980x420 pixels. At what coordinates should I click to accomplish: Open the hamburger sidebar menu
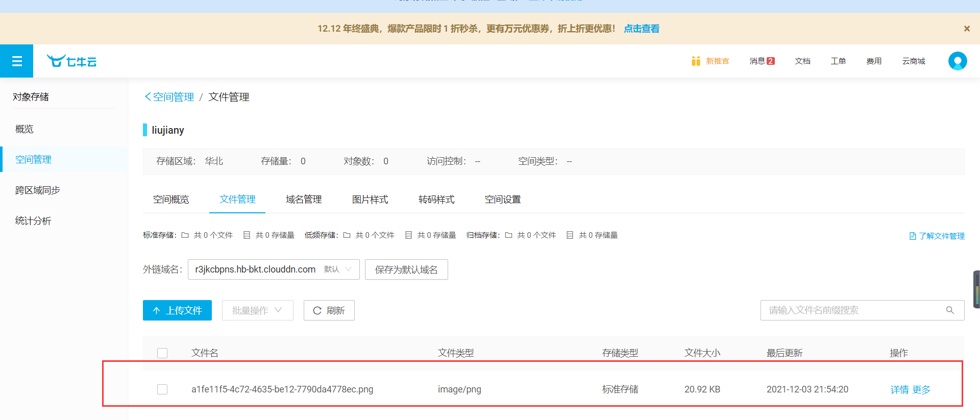click(16, 61)
